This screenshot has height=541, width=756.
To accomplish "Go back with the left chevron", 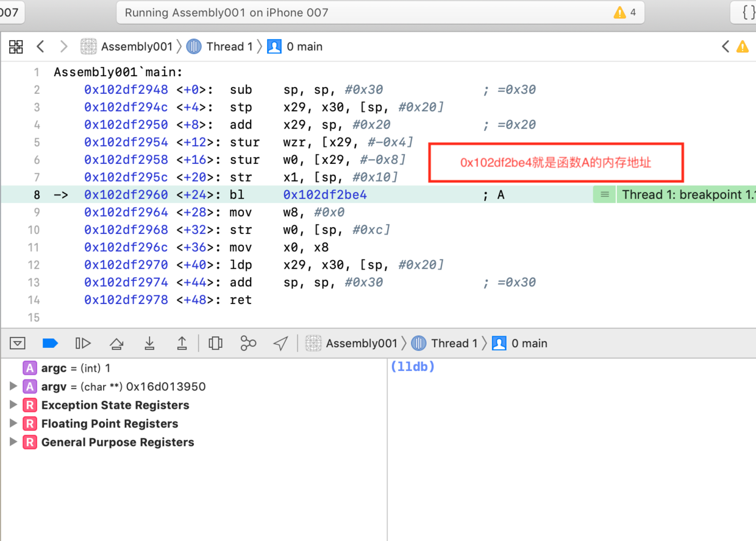I will pyautogui.click(x=40, y=47).
